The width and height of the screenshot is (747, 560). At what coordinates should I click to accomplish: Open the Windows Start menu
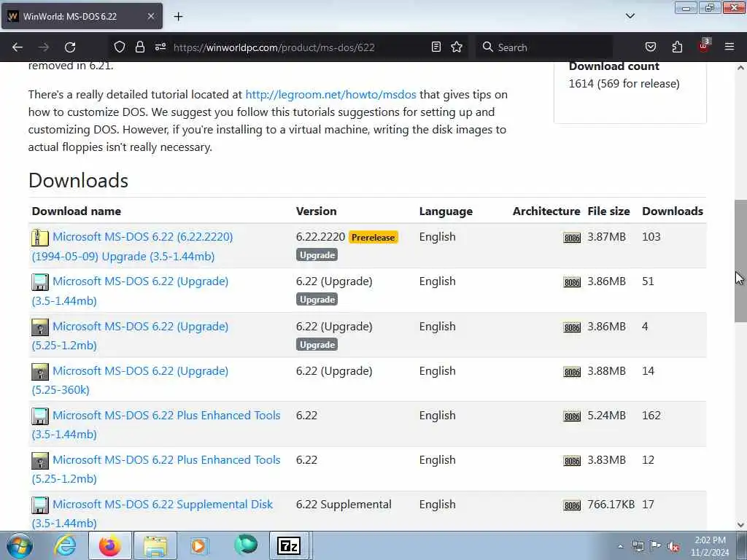[x=18, y=546]
